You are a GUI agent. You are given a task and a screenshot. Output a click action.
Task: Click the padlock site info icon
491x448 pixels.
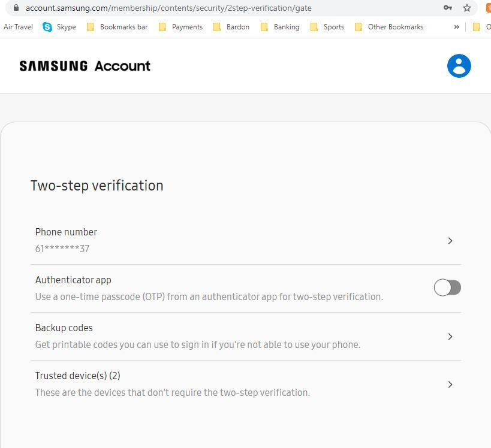point(16,8)
